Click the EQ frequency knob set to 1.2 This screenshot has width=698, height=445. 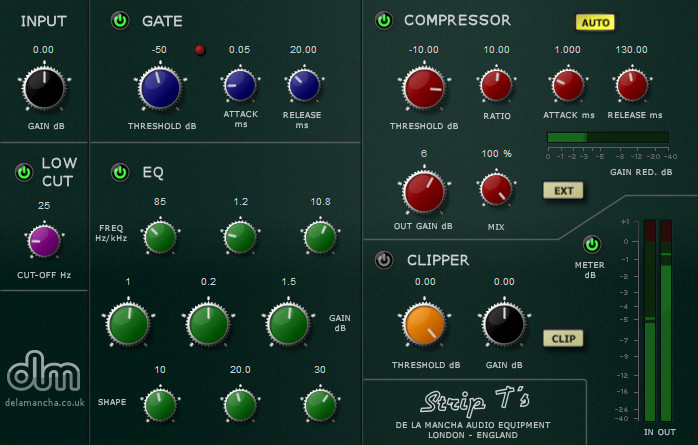pyautogui.click(x=240, y=237)
